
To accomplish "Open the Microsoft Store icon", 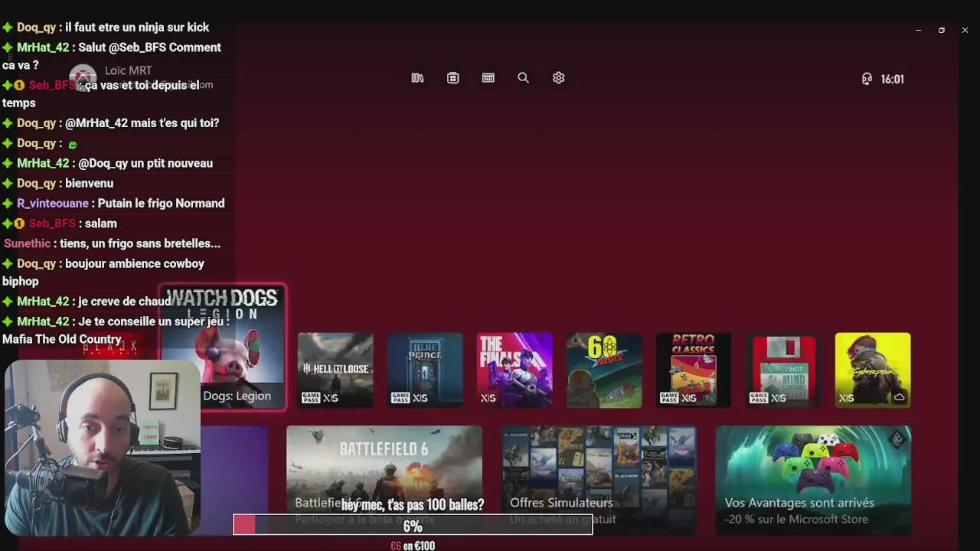I will (453, 78).
